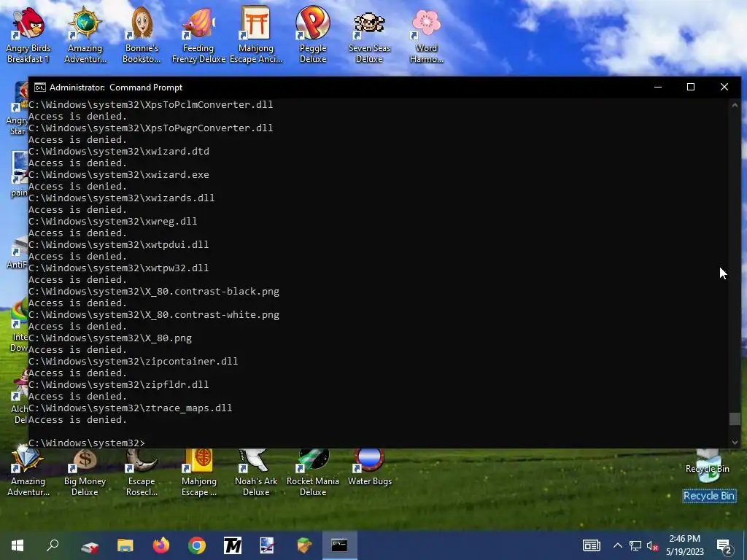This screenshot has height=560, width=747.
Task: Show hidden system tray icons
Action: 617,545
